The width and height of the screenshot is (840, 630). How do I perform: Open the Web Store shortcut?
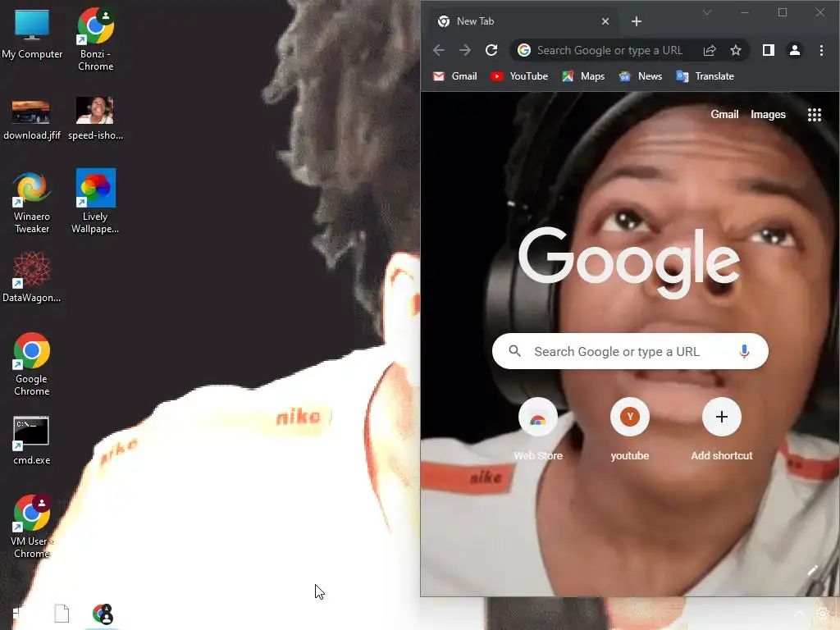coord(538,430)
